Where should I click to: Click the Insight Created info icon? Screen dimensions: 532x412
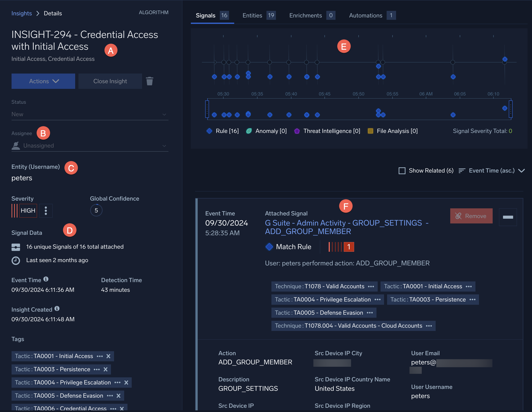pos(57,309)
